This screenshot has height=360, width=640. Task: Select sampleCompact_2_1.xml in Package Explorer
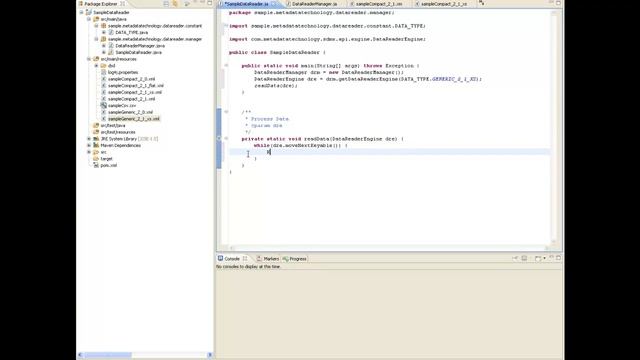pos(131,99)
